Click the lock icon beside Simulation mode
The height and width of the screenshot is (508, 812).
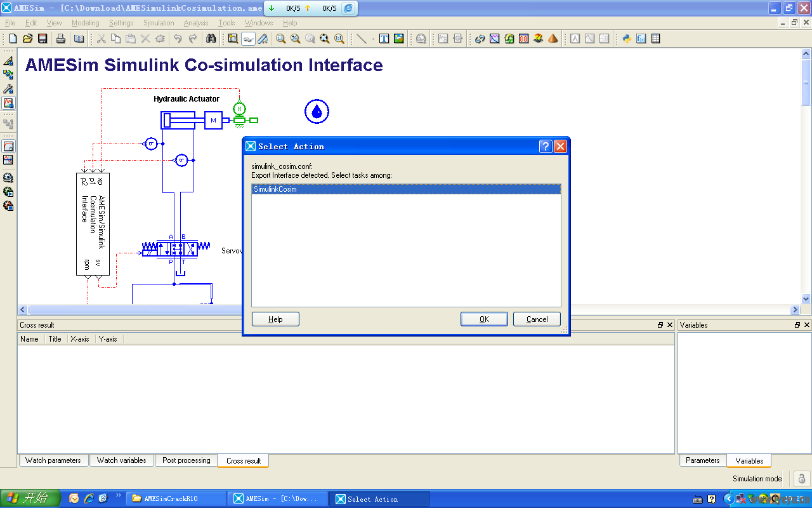801,479
